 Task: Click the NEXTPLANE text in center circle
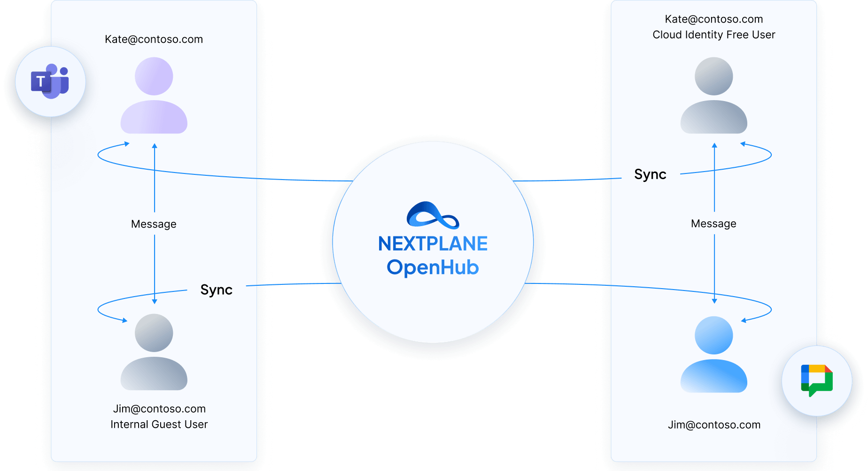(x=433, y=244)
